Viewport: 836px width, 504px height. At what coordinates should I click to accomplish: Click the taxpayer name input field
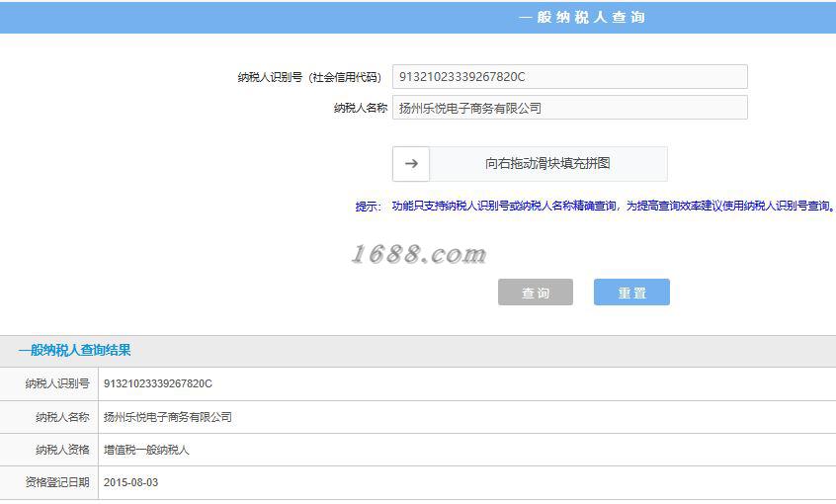point(570,108)
